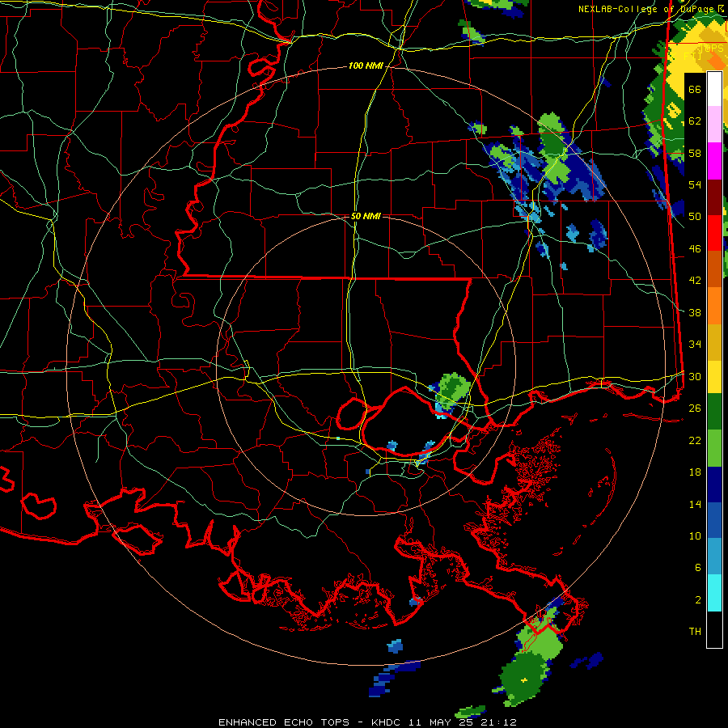Click the black TH threshold swatch
This screenshot has height=728, width=728.
714,629
